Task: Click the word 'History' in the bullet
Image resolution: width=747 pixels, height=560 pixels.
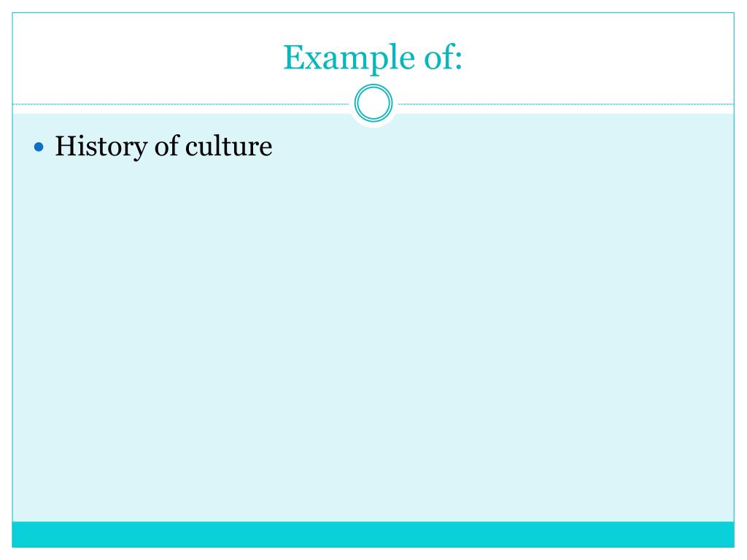Action: click(x=101, y=147)
